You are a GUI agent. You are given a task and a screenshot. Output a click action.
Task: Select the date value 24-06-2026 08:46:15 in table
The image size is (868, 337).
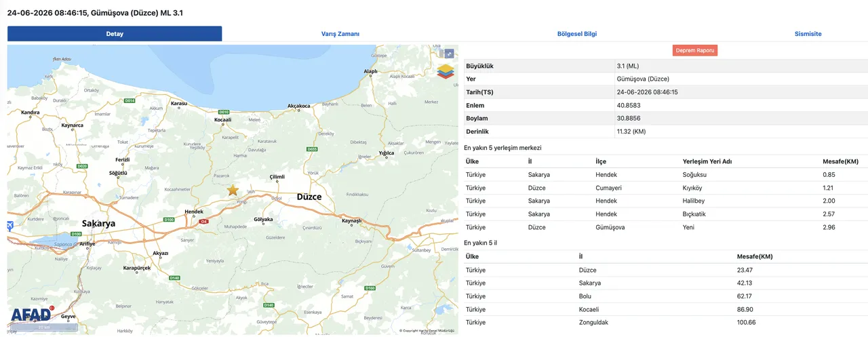pyautogui.click(x=648, y=92)
